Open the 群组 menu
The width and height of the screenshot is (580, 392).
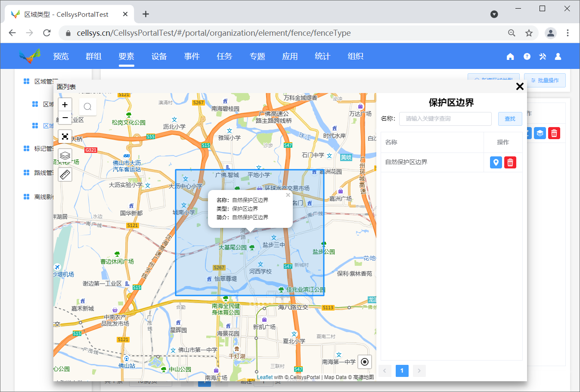click(x=93, y=56)
